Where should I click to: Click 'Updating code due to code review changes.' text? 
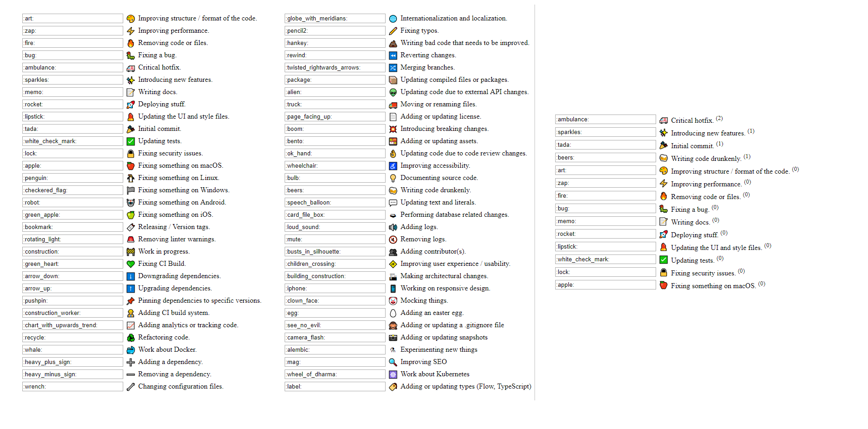point(464,154)
